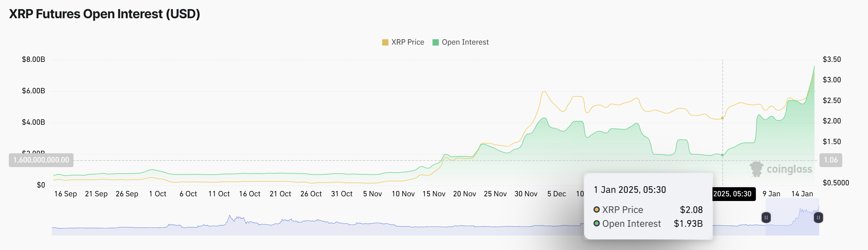Click the 25 Nov date label

tap(495, 194)
